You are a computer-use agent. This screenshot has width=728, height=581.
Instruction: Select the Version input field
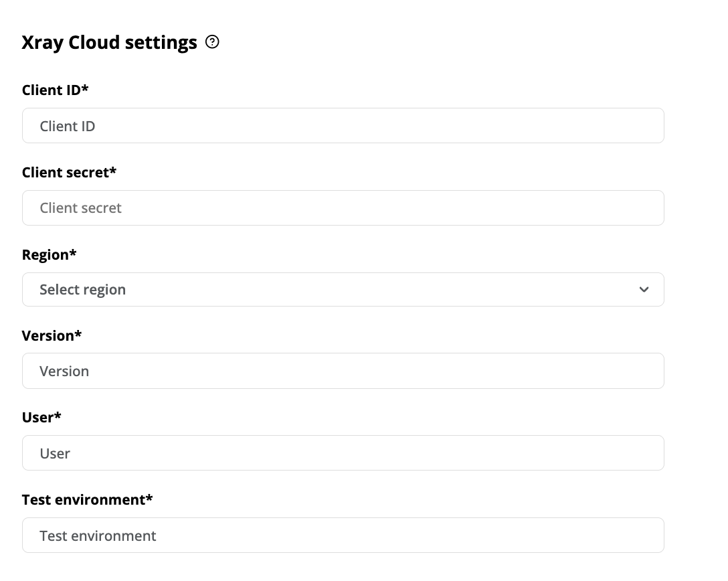[x=343, y=370]
